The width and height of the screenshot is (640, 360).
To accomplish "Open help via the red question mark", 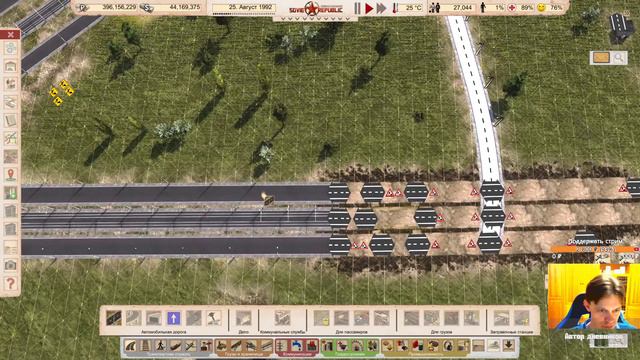I will (x=11, y=283).
